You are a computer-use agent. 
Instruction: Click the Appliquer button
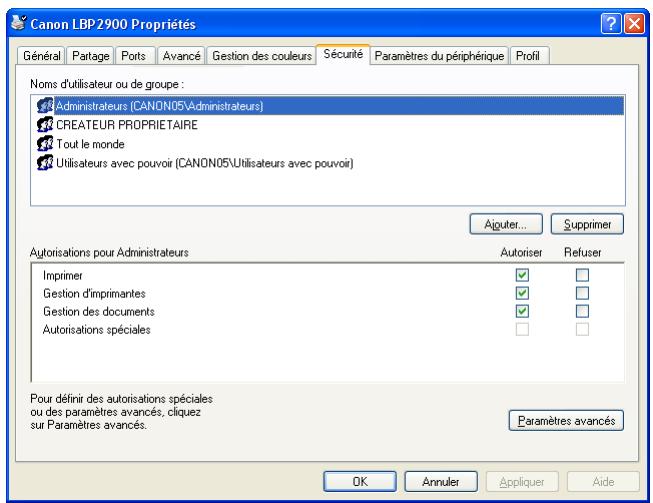[522, 482]
